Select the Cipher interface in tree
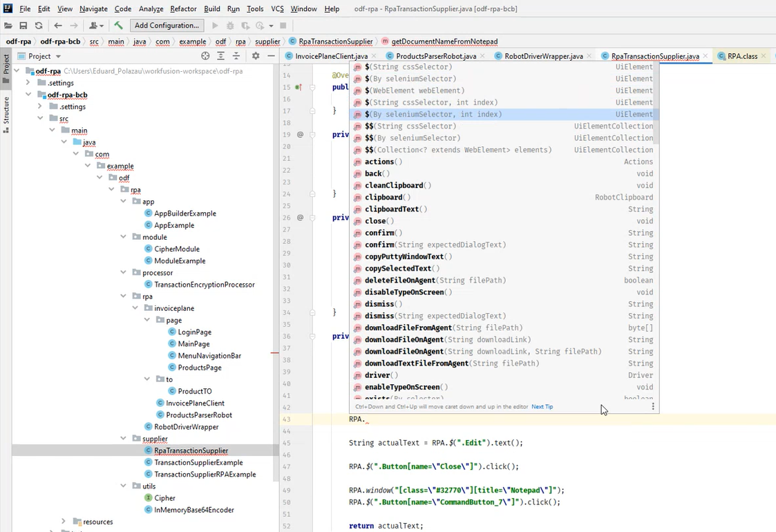 (164, 498)
